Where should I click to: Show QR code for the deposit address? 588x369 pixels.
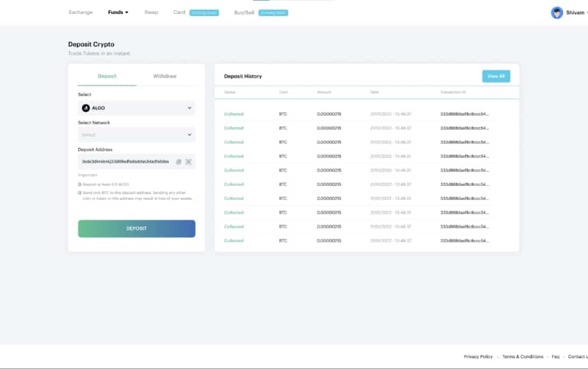(x=188, y=161)
